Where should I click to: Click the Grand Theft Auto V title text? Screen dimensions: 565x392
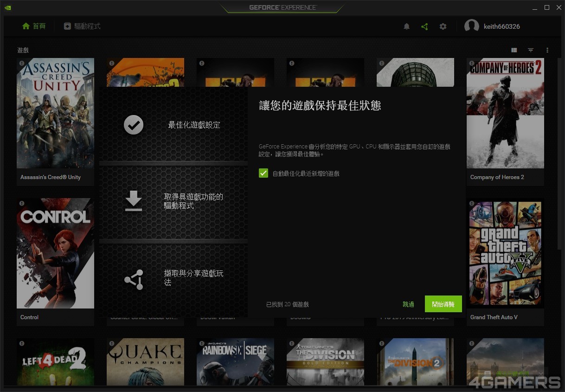[x=494, y=317]
